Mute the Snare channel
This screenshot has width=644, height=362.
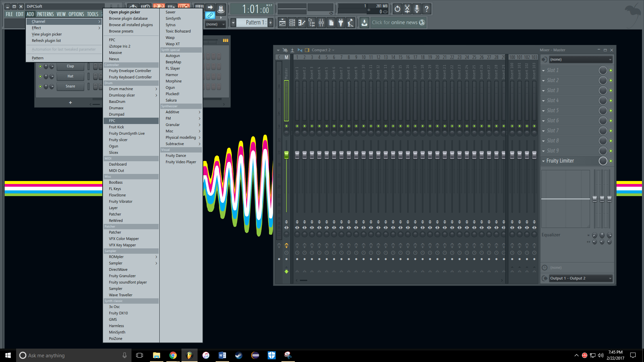(x=40, y=86)
